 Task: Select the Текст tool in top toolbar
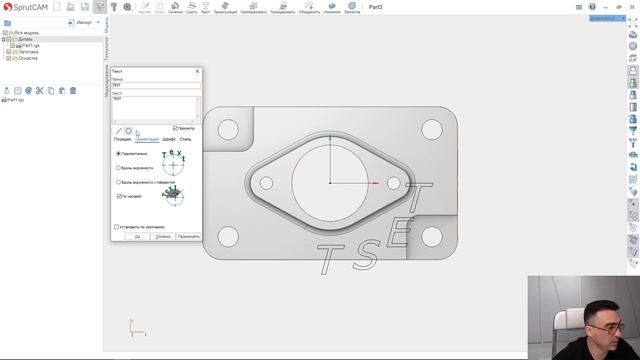[x=205, y=7]
